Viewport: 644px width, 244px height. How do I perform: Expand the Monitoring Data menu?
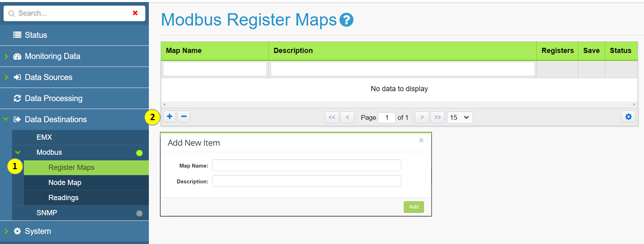tap(52, 56)
